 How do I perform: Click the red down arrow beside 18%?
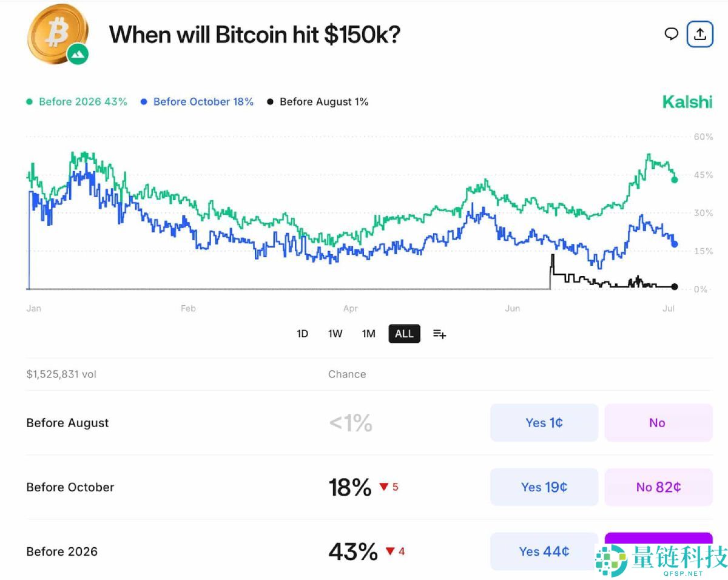pyautogui.click(x=383, y=487)
